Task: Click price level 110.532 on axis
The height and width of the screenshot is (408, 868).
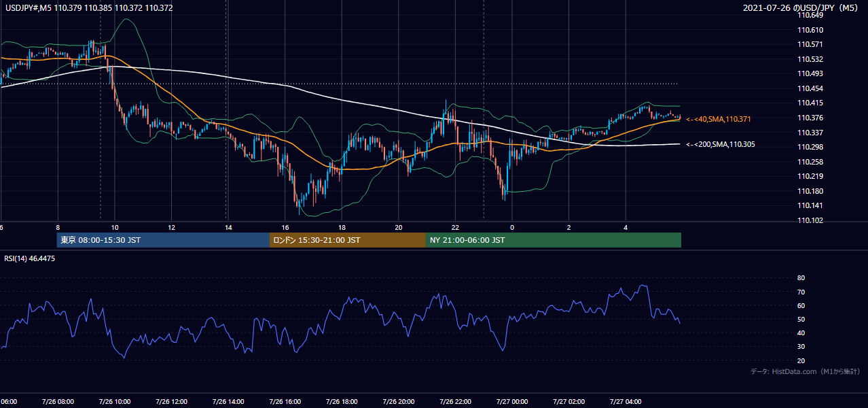Action: 810,59
